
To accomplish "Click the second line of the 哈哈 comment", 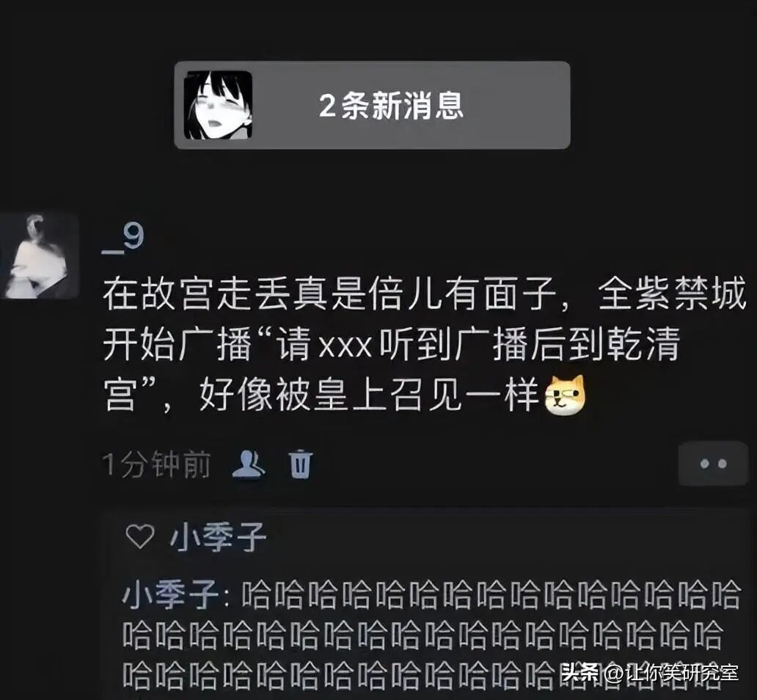I will pyautogui.click(x=423, y=635).
